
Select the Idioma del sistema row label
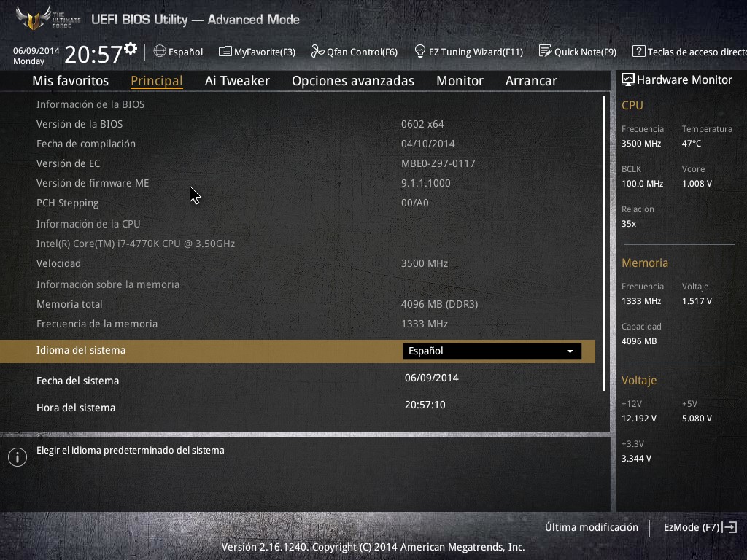pyautogui.click(x=81, y=350)
